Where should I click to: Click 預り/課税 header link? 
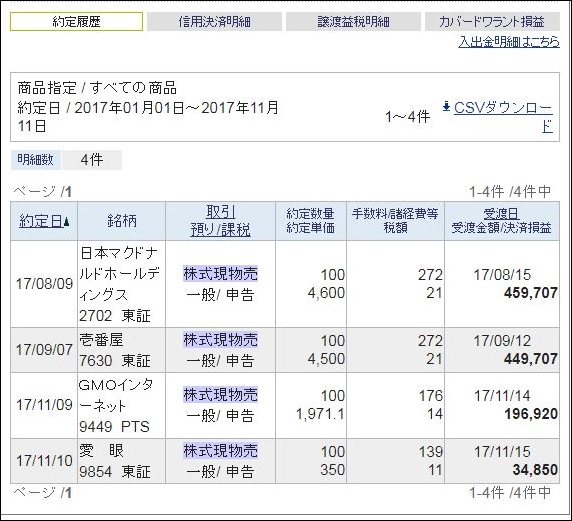coord(220,230)
